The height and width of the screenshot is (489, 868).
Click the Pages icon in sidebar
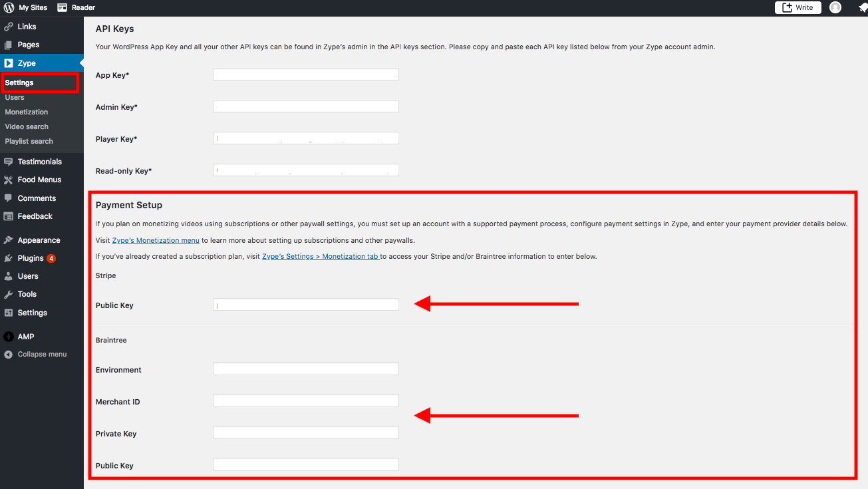point(8,45)
